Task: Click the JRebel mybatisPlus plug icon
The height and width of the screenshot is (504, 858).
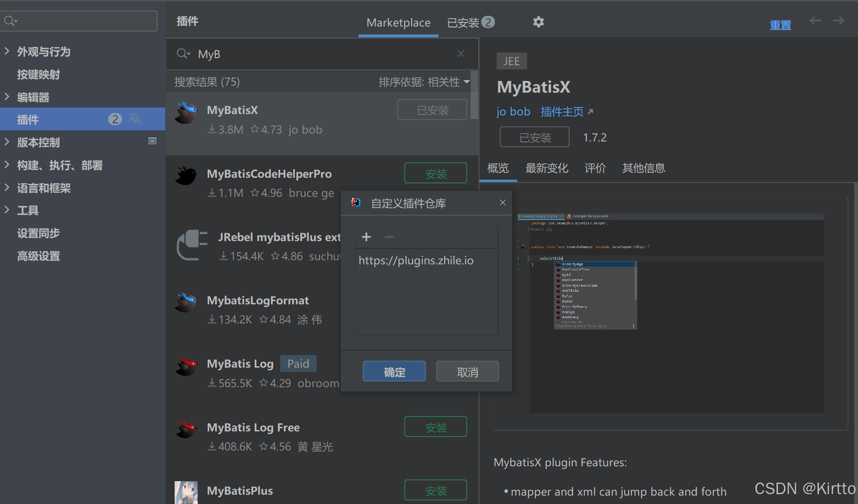Action: [192, 245]
